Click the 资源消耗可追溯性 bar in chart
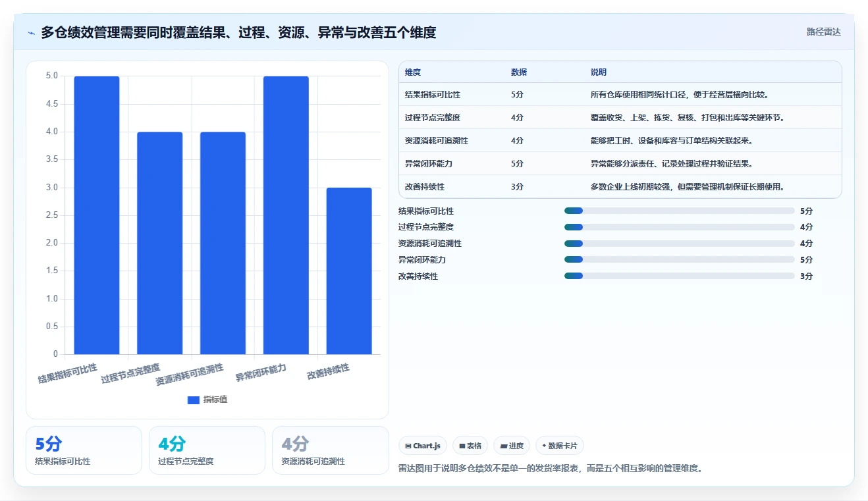The image size is (868, 501). (223, 243)
